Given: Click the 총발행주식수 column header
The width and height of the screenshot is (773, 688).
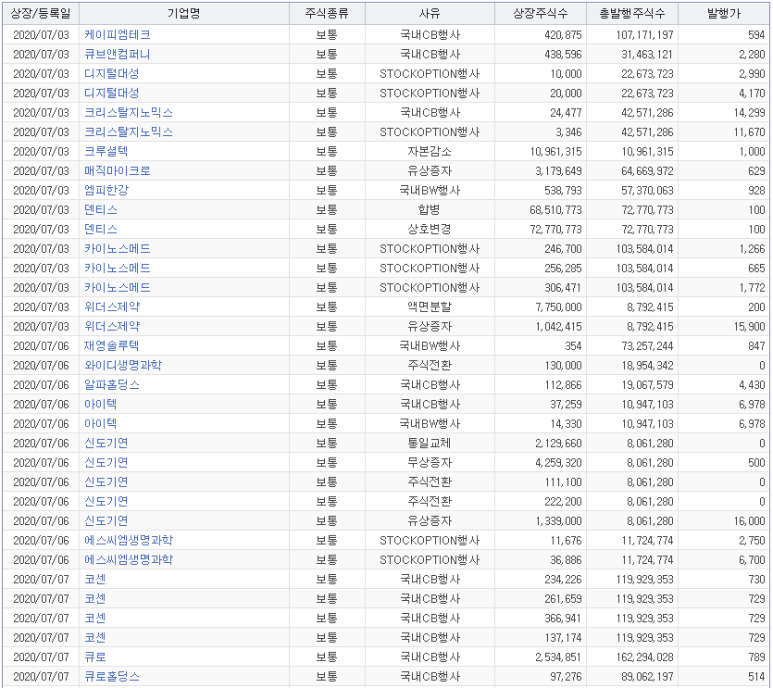Looking at the screenshot, I should [632, 13].
